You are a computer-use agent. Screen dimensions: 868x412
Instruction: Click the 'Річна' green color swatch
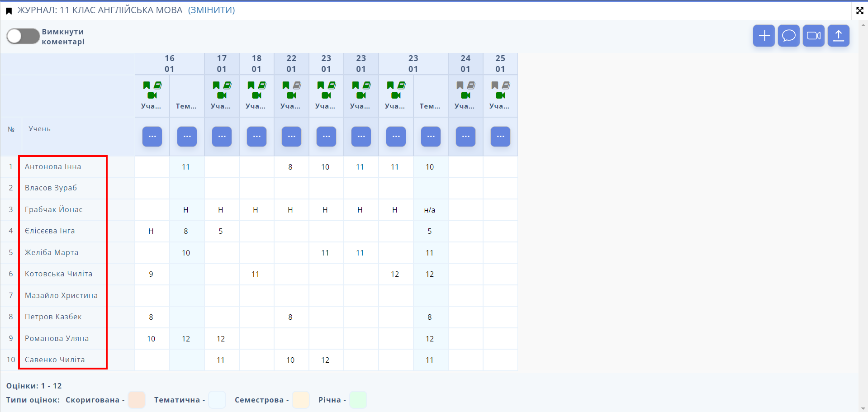[x=358, y=400]
